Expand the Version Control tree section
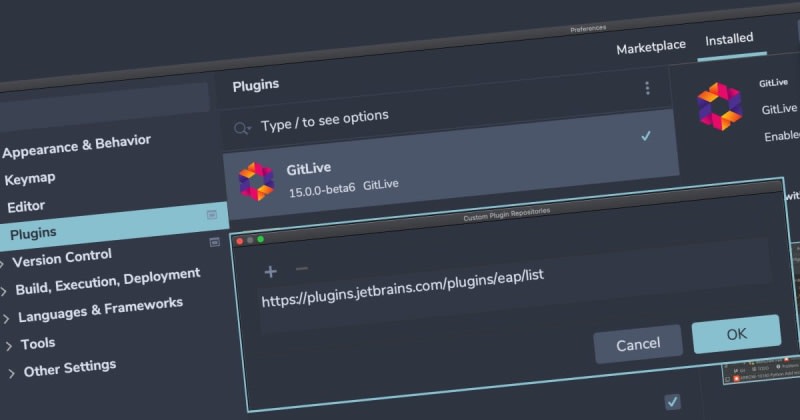The height and width of the screenshot is (420, 800). pyautogui.click(x=3, y=262)
